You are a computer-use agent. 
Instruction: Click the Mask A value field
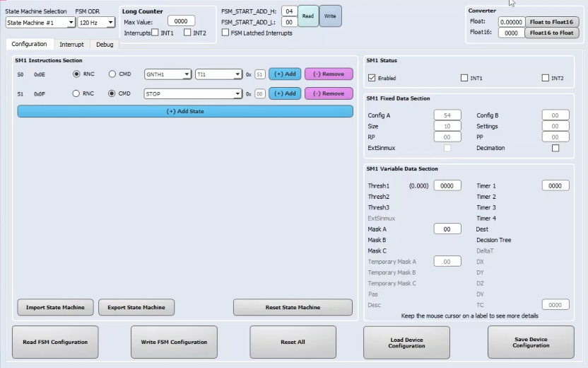(447, 229)
